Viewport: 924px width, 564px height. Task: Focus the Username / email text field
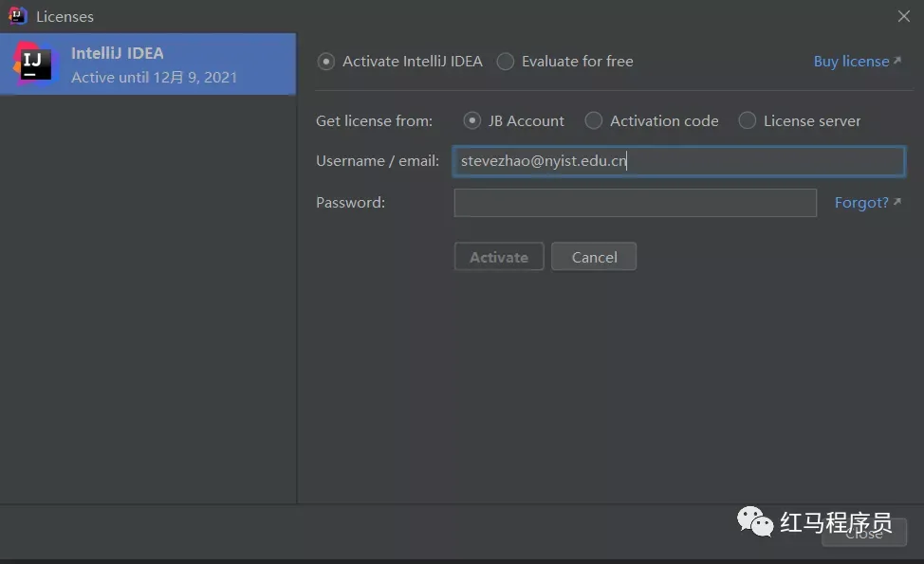pyautogui.click(x=678, y=161)
